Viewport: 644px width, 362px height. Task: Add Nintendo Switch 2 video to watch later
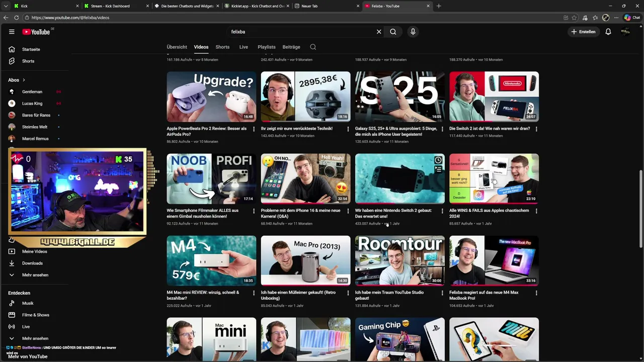click(x=438, y=160)
